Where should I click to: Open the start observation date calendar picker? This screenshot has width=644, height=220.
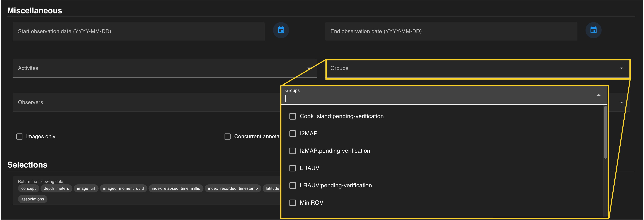pos(281,30)
